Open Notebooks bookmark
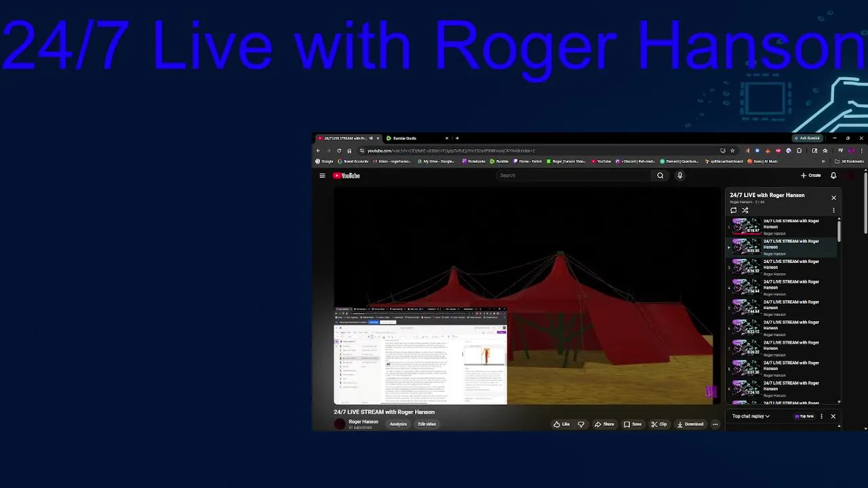Viewport: 868px width, 488px height. pyautogui.click(x=474, y=161)
